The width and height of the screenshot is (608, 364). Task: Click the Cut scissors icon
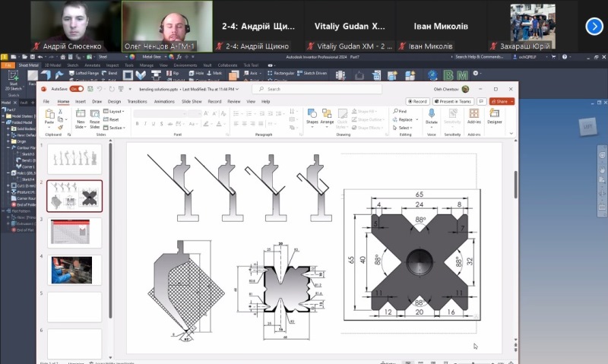[x=61, y=111]
